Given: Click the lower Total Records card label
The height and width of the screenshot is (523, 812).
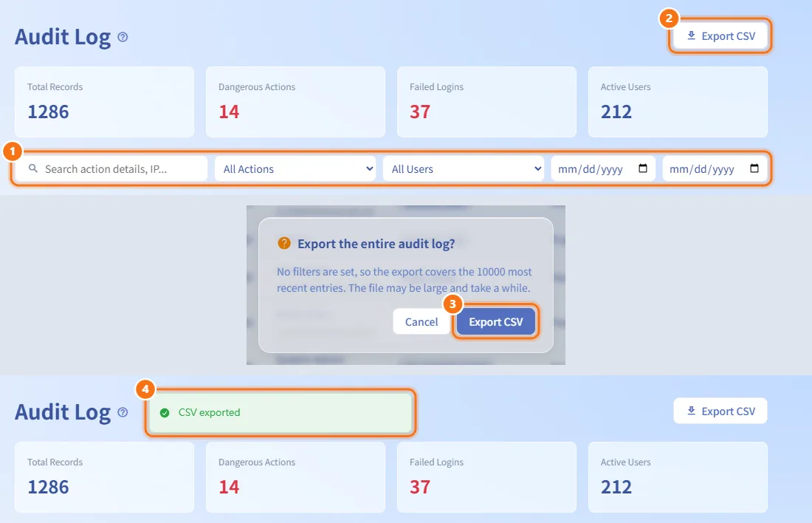Looking at the screenshot, I should [55, 462].
